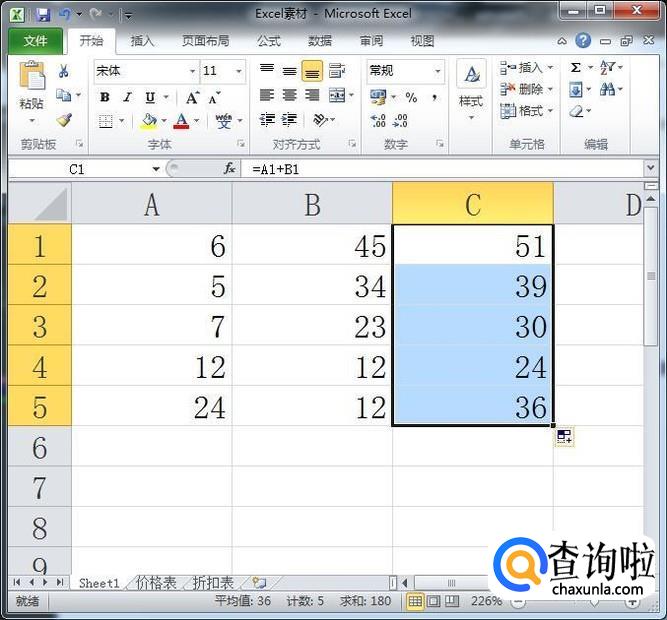This screenshot has width=667, height=620.
Task: Click the percent style button
Action: [411, 97]
